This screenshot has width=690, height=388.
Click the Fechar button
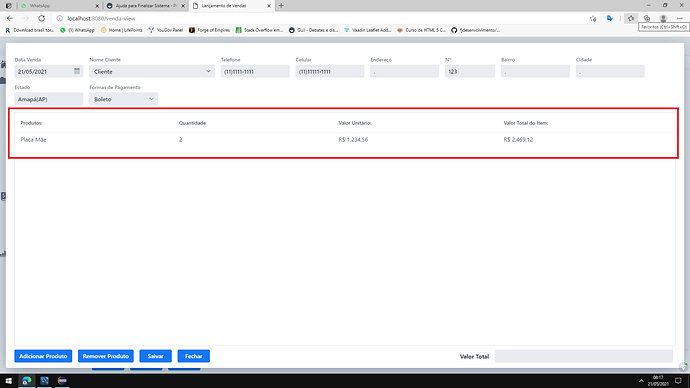point(194,356)
